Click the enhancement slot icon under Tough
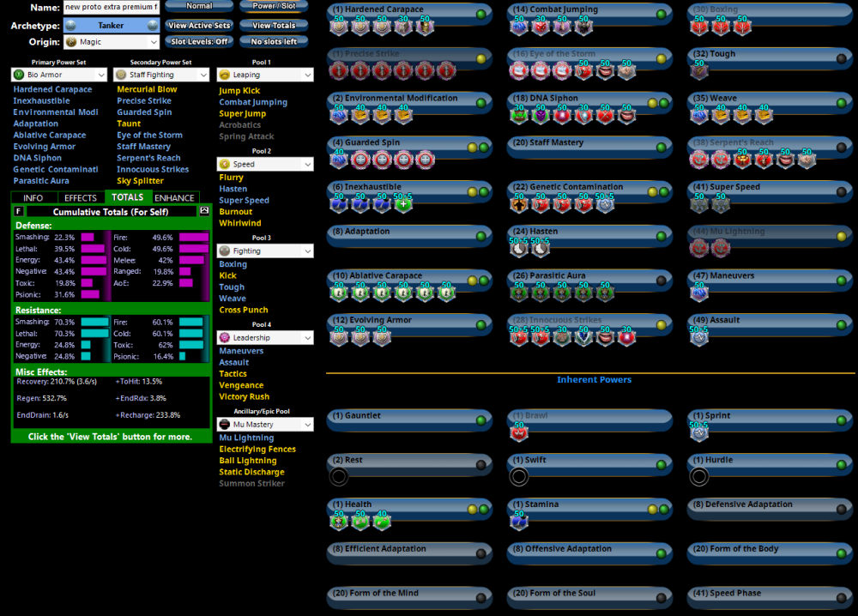This screenshot has height=616, width=858. (x=699, y=71)
